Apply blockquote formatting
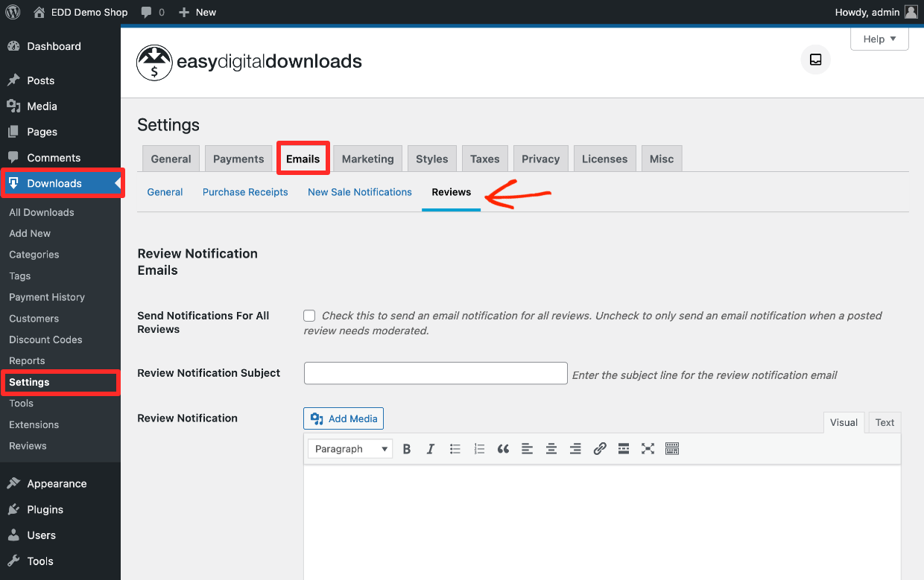This screenshot has height=580, width=924. [503, 449]
